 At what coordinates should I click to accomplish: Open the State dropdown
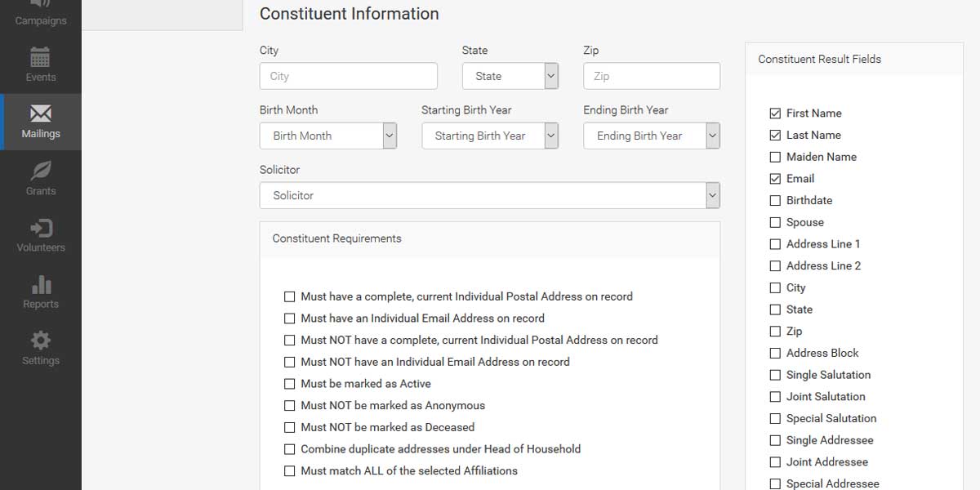tap(510, 76)
